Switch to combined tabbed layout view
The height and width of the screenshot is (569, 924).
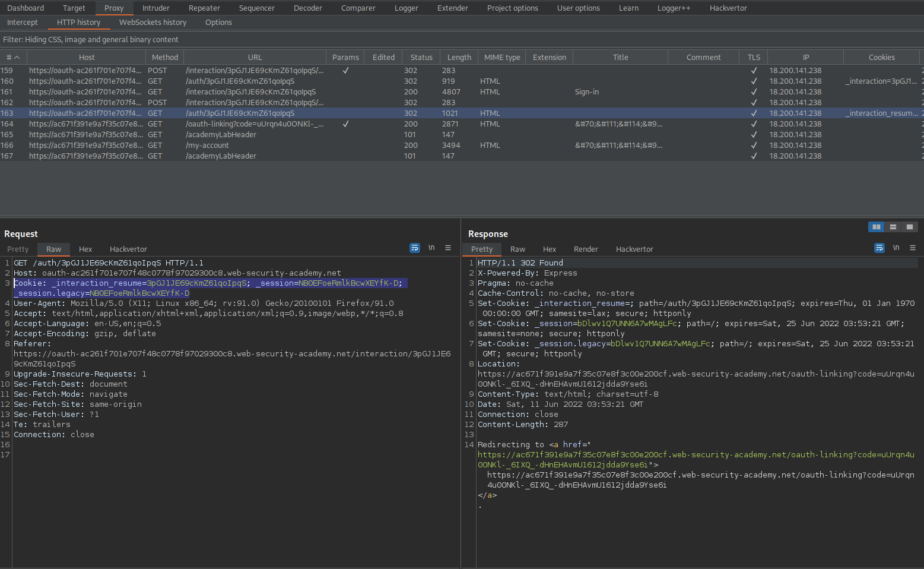(909, 227)
